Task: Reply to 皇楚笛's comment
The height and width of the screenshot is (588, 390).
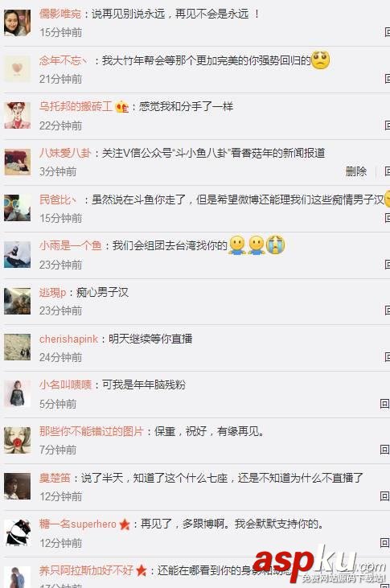Action: (384, 496)
